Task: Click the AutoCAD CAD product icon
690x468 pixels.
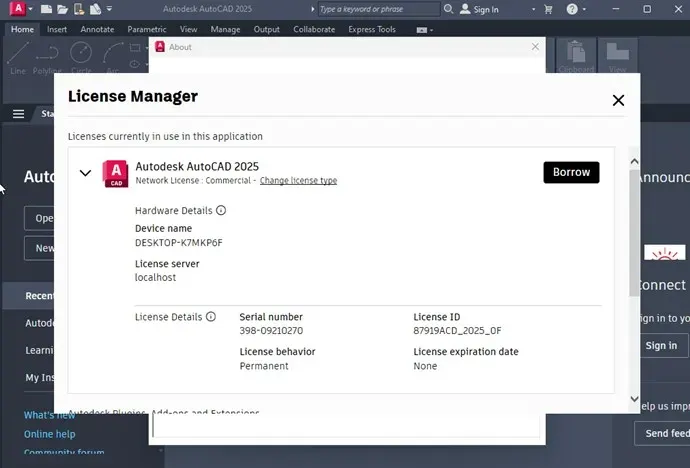Action: (x=115, y=174)
